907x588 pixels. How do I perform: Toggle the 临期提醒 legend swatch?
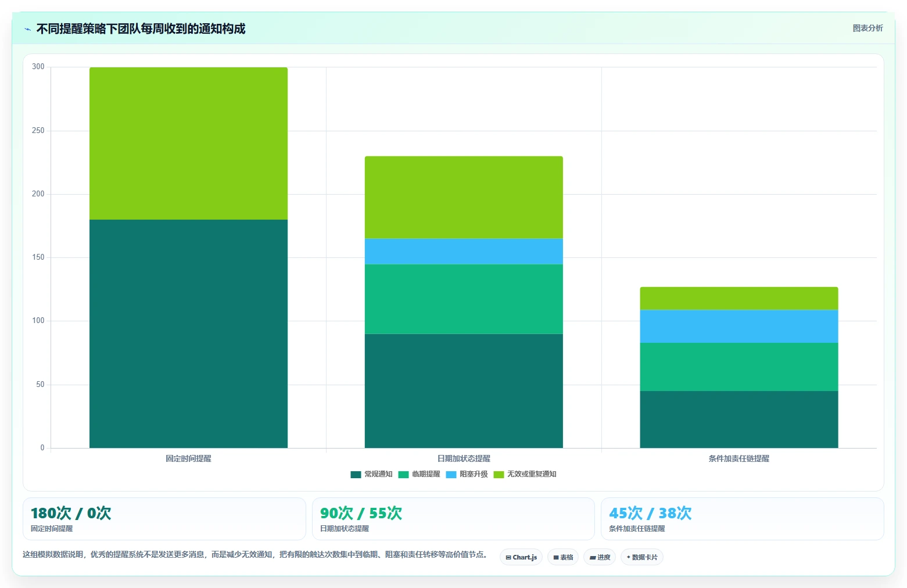[403, 475]
